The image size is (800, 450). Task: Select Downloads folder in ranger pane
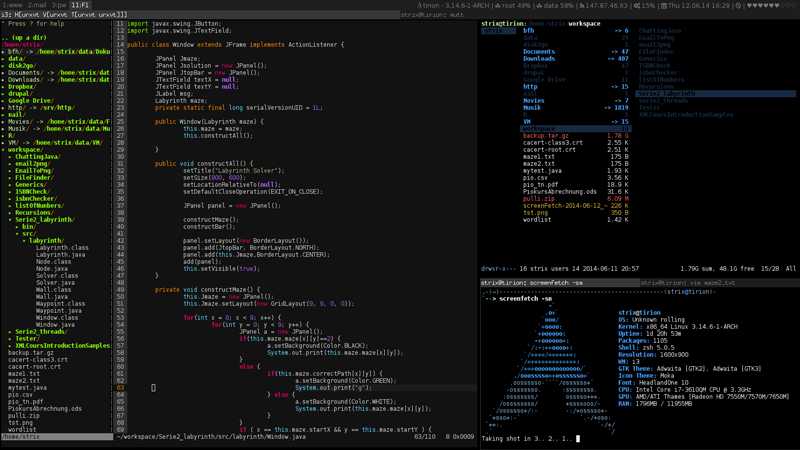[x=576, y=59]
